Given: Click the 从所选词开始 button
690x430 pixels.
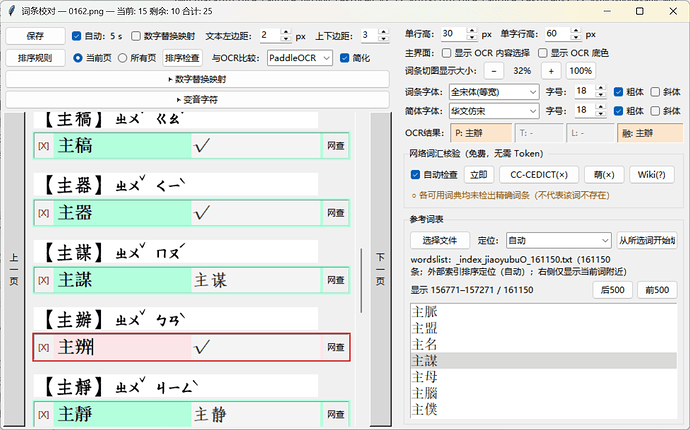Looking at the screenshot, I should (x=647, y=241).
